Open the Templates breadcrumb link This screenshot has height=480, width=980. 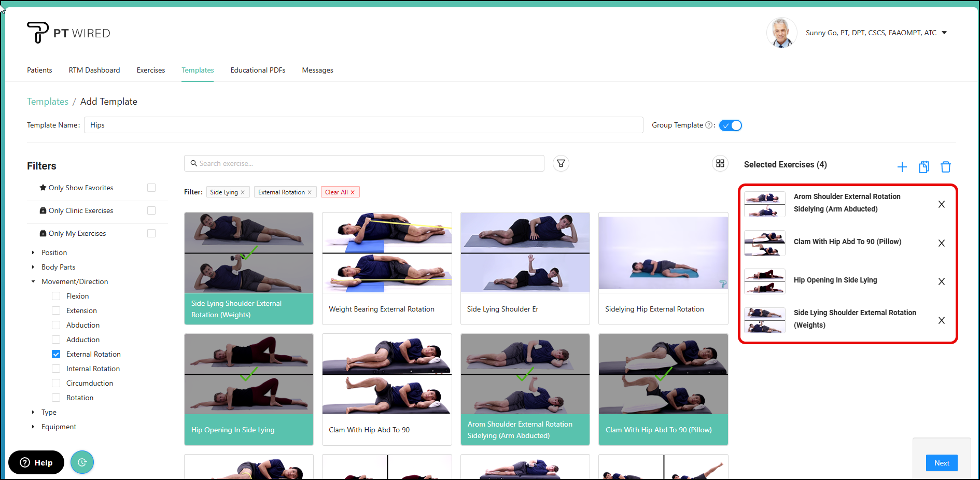(x=47, y=101)
